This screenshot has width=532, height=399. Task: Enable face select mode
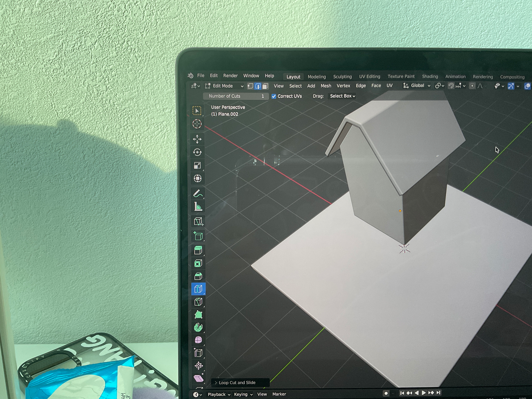coord(265,86)
